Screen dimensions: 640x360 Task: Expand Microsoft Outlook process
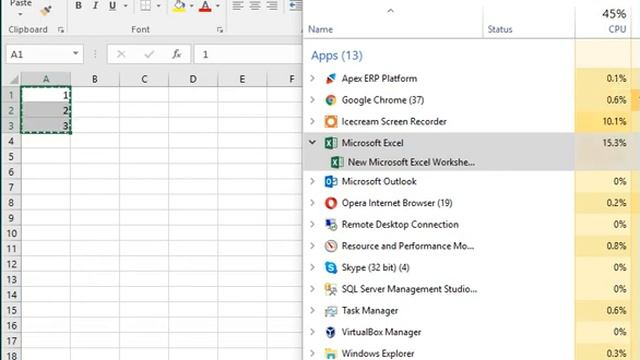313,181
